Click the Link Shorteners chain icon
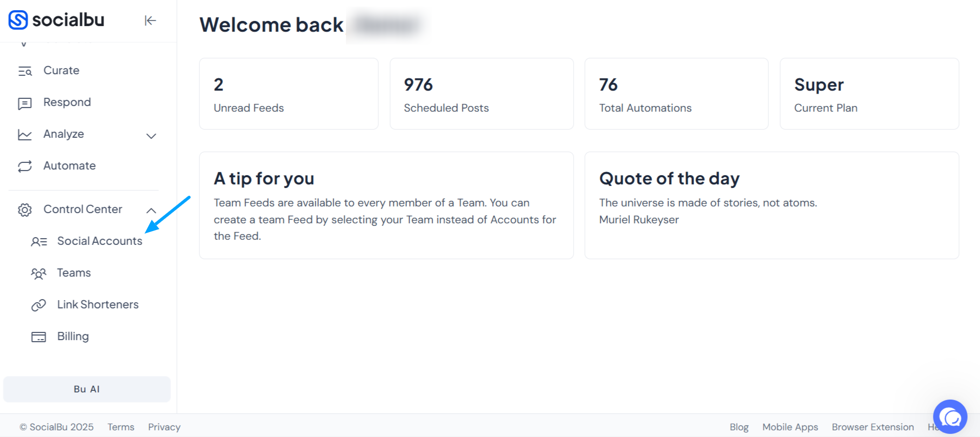 point(38,305)
